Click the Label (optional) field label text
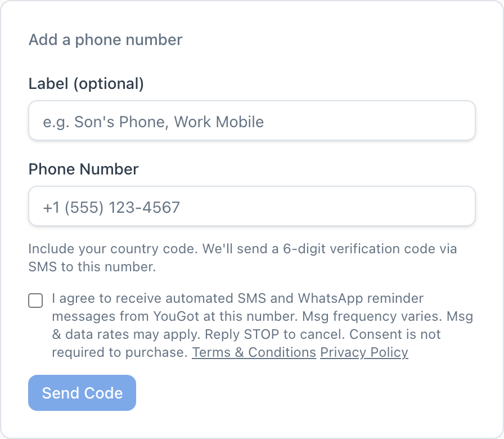This screenshot has height=439, width=504. tap(85, 83)
